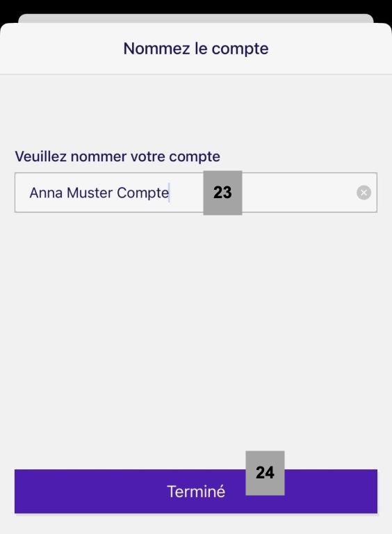This screenshot has width=392, height=534.
Task: Focus the account name input field
Action: tap(196, 193)
